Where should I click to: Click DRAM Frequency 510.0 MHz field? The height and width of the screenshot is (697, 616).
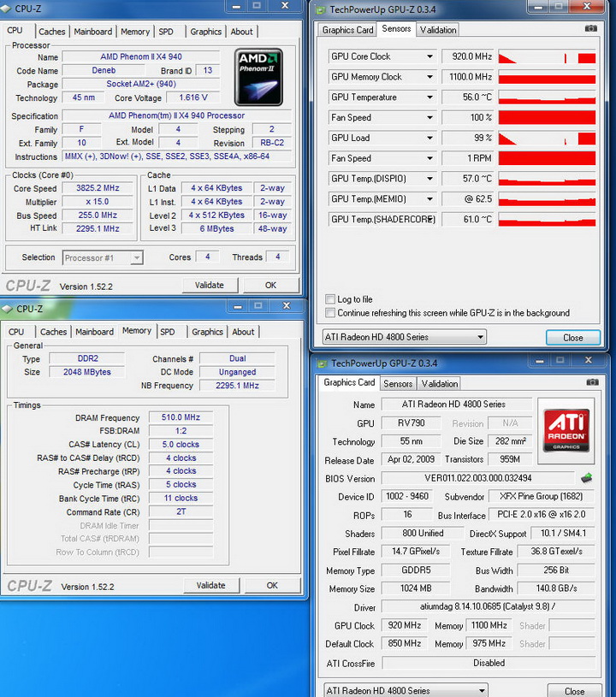pyautogui.click(x=181, y=417)
